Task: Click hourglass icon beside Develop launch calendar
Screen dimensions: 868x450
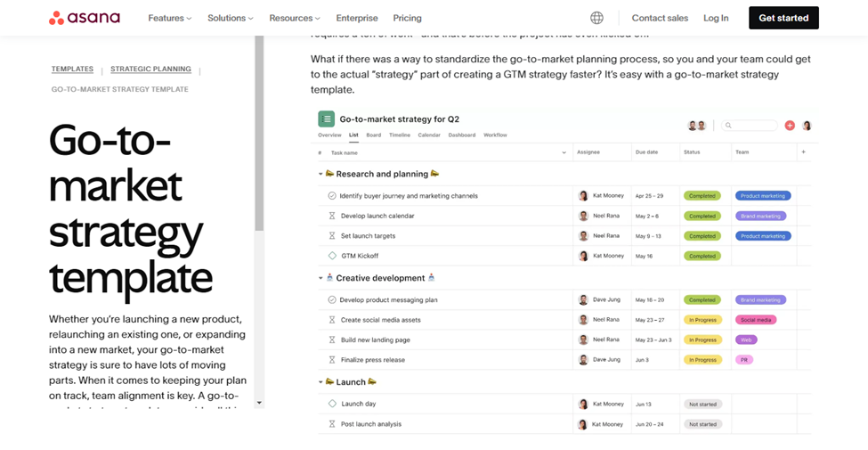Action: tap(332, 216)
